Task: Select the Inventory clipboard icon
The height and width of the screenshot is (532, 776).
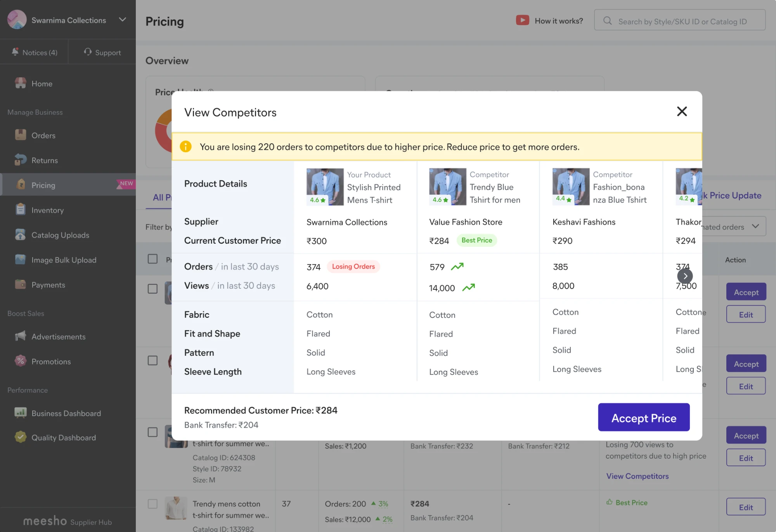Action: pyautogui.click(x=20, y=210)
